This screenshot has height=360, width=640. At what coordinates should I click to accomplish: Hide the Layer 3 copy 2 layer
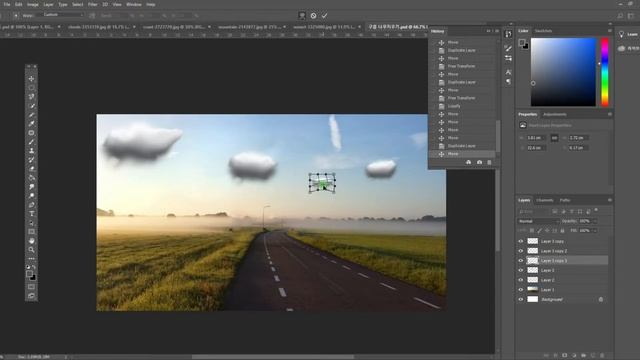point(521,251)
